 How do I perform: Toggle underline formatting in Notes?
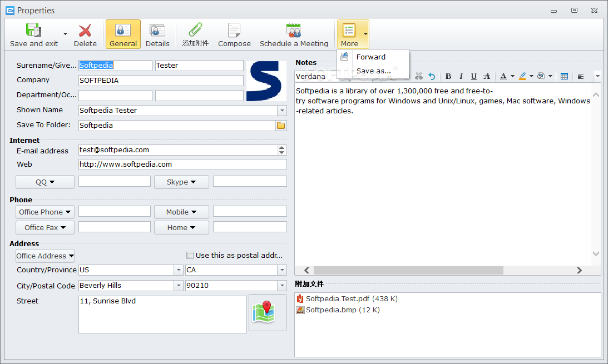[x=474, y=76]
